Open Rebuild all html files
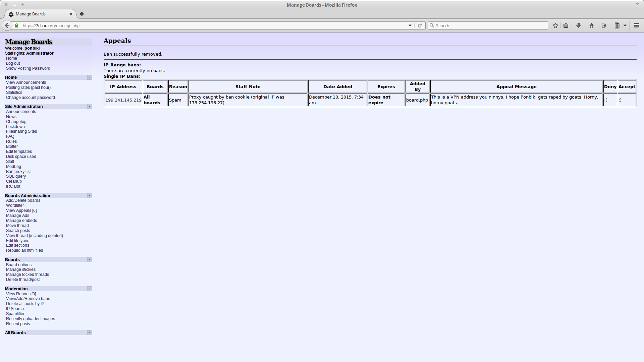 (x=24, y=250)
